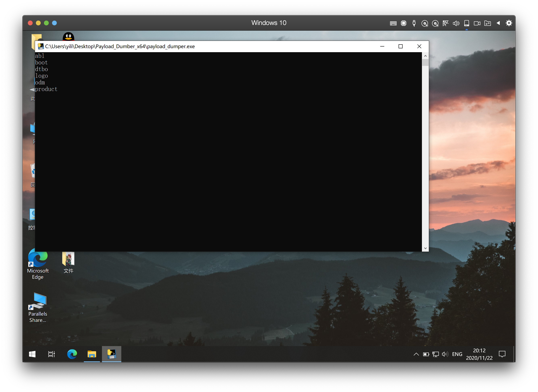Select the Parallels Share desktop shortcut
Viewport: 538px width, 392px height.
(38, 308)
